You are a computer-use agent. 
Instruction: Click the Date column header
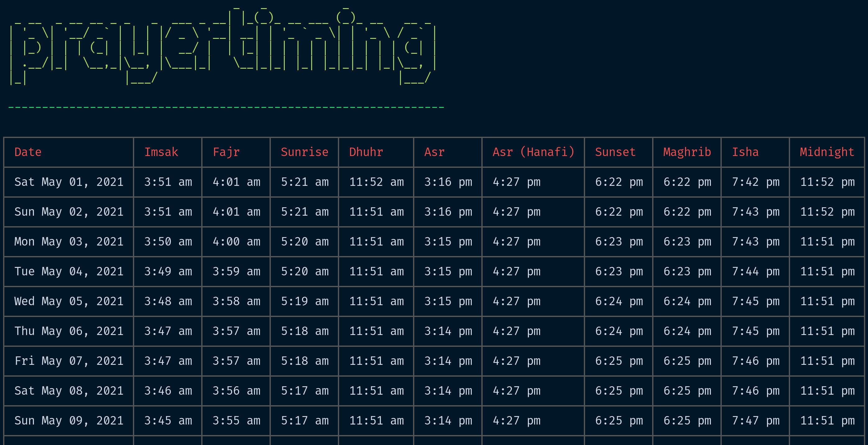pos(28,152)
